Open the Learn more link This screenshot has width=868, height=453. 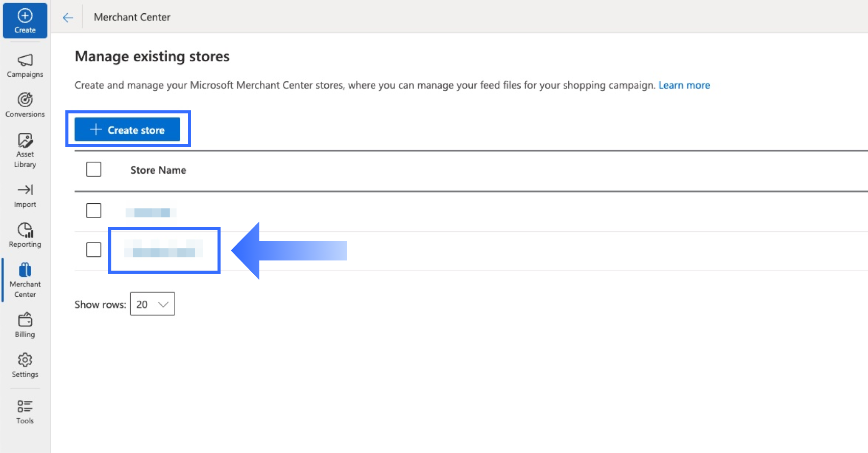(x=684, y=85)
